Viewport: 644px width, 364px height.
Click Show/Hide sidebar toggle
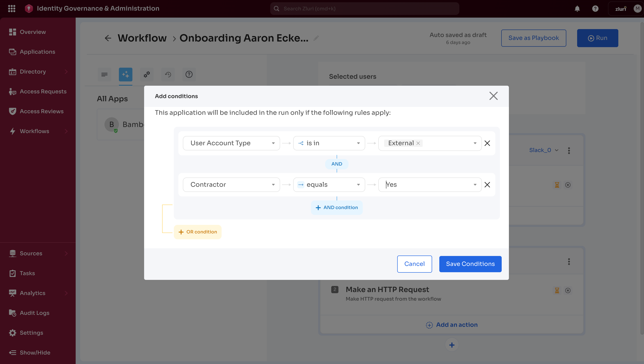click(x=35, y=353)
